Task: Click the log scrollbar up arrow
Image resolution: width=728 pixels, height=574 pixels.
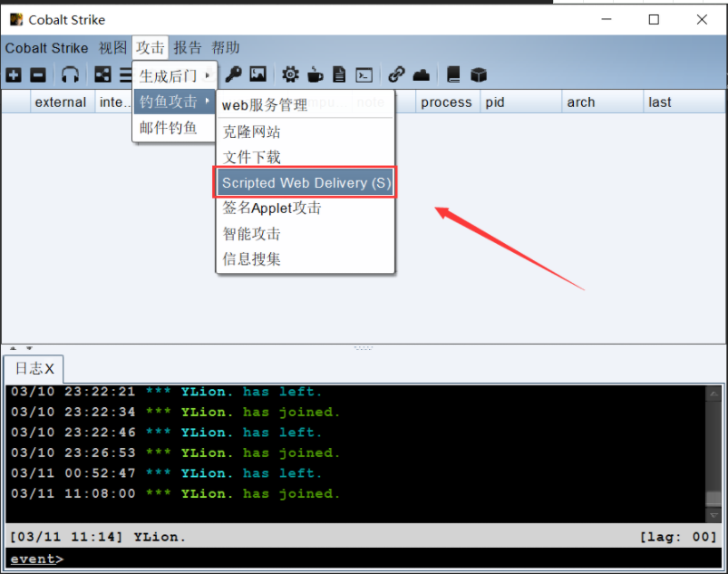Action: (x=713, y=394)
